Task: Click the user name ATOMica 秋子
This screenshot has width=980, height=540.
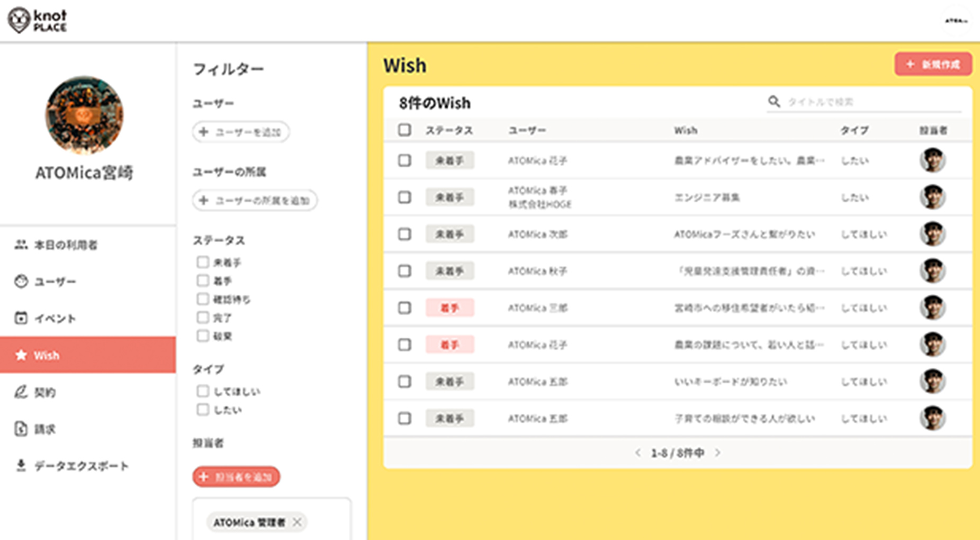Action: coord(537,271)
